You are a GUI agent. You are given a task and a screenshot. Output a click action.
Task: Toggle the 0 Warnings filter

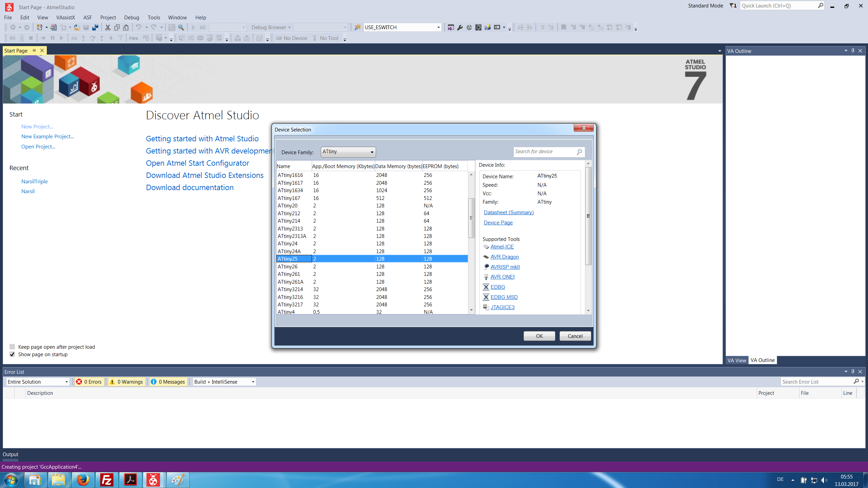[x=127, y=382]
